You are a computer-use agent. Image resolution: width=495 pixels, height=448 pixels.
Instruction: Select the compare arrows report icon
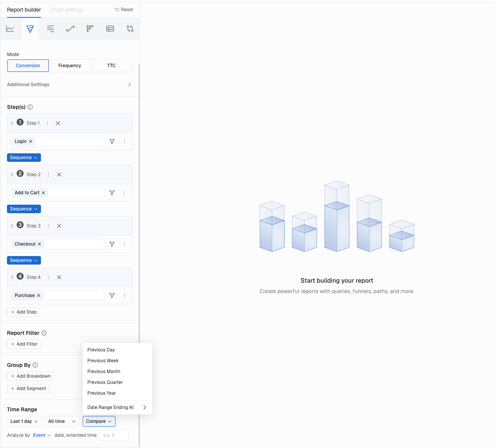tap(130, 29)
